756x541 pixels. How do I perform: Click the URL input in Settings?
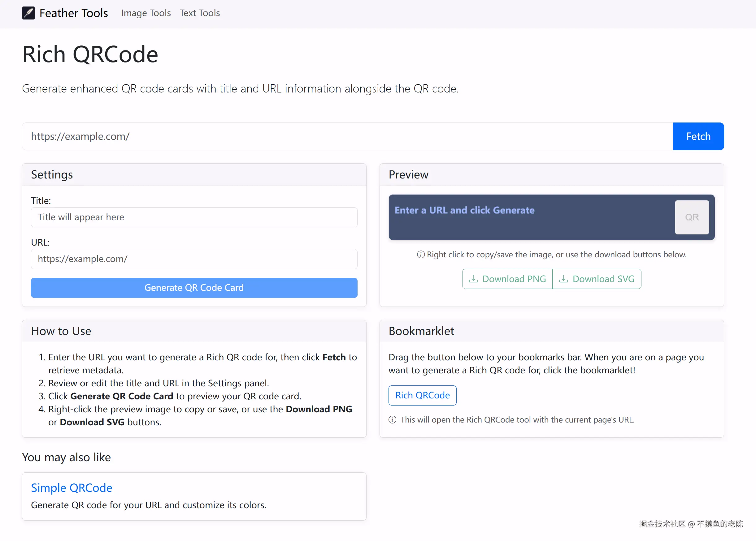click(194, 259)
